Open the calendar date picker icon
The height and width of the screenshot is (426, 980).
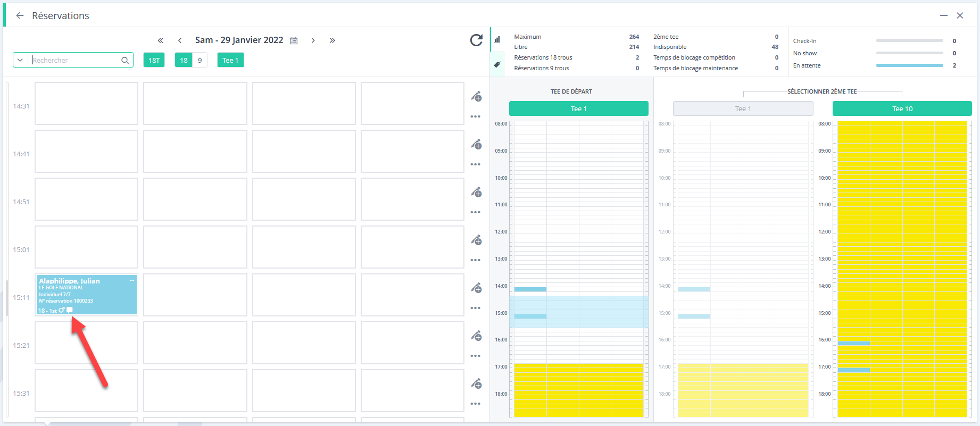294,40
